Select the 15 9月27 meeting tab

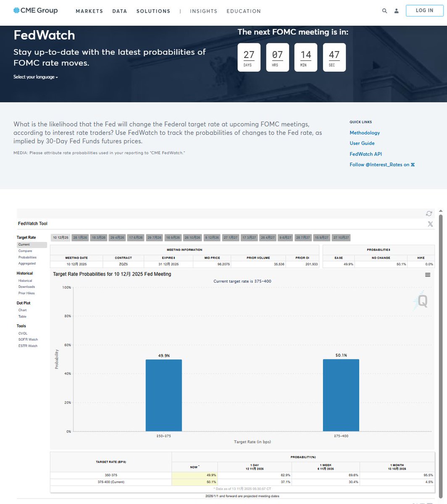[321, 238]
